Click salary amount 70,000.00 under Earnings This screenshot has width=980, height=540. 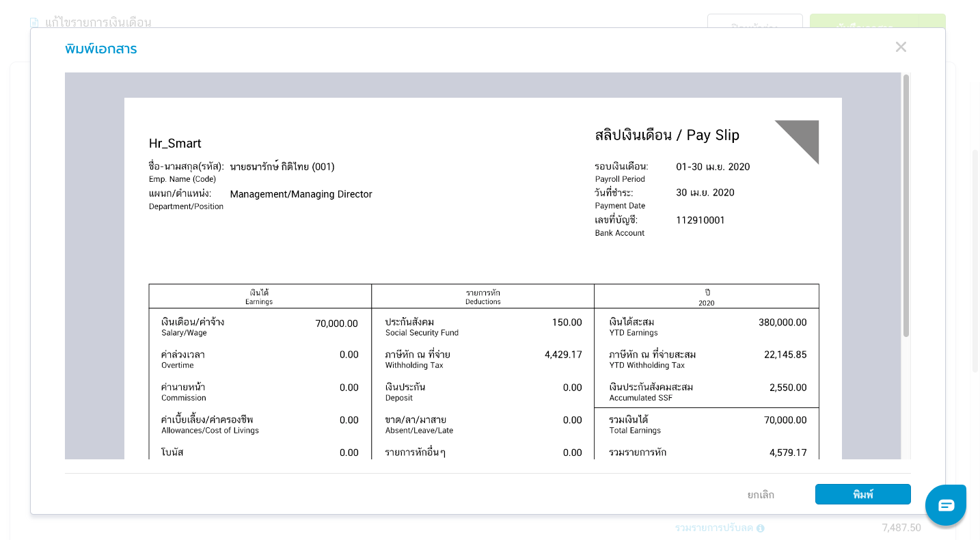[x=336, y=323]
